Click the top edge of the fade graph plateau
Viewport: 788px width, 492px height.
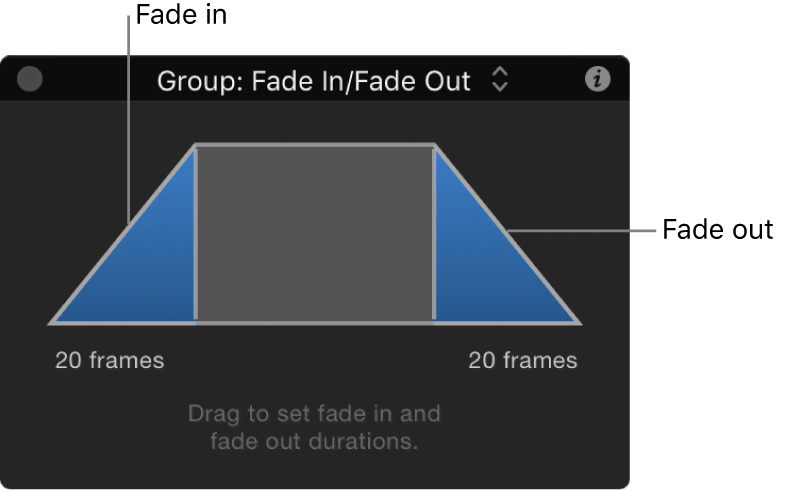(314, 146)
